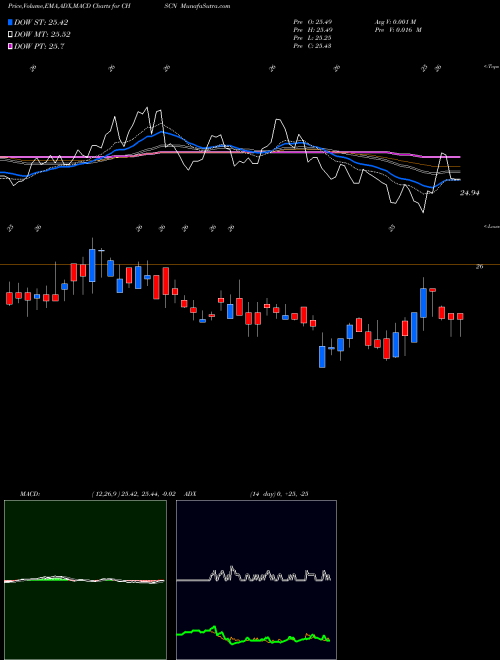Click the lowest blue candlestick on the price chart
The image size is (500, 660).
(322, 357)
